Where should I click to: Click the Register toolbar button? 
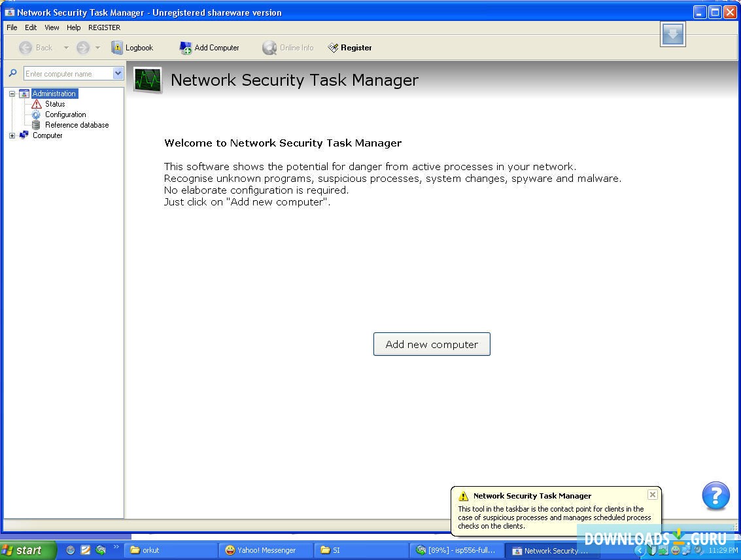coord(350,48)
